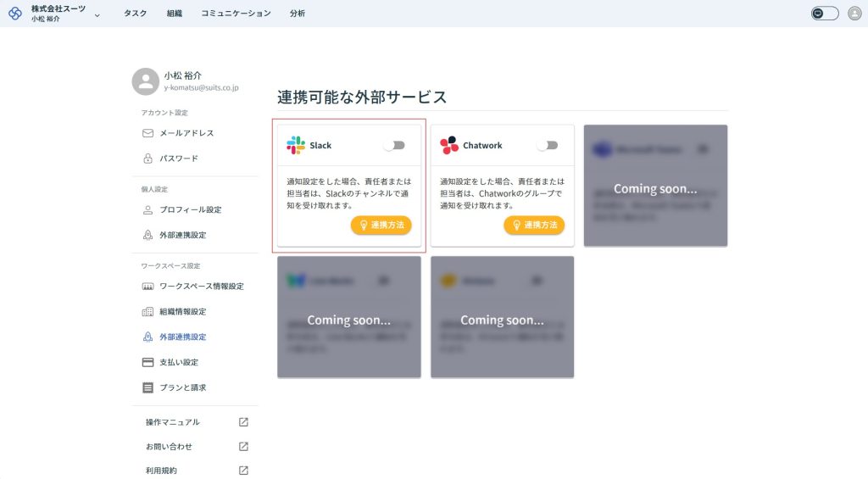Open the パスワード settings
This screenshot has width=868, height=479.
[x=179, y=159]
